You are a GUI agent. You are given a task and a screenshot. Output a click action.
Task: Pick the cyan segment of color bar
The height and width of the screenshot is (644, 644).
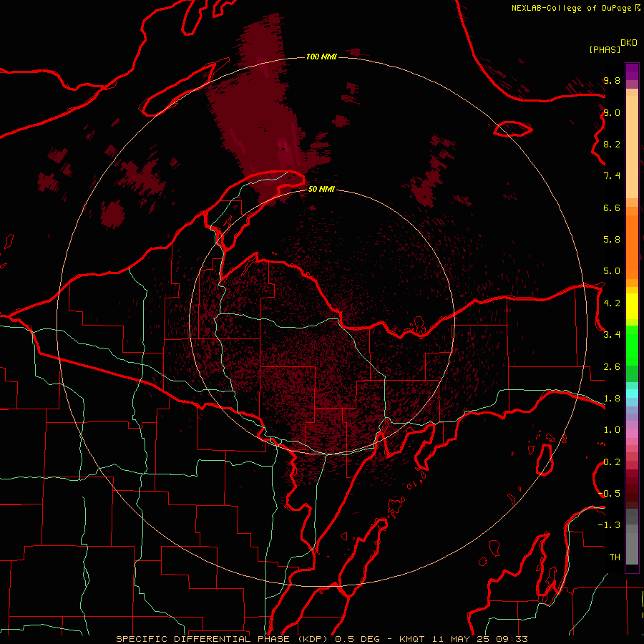coord(632,393)
